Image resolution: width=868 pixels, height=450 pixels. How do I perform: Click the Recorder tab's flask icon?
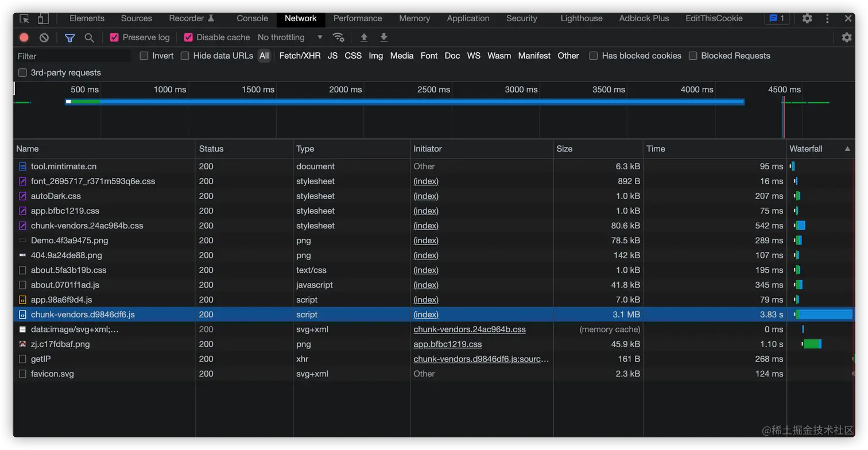click(x=211, y=18)
